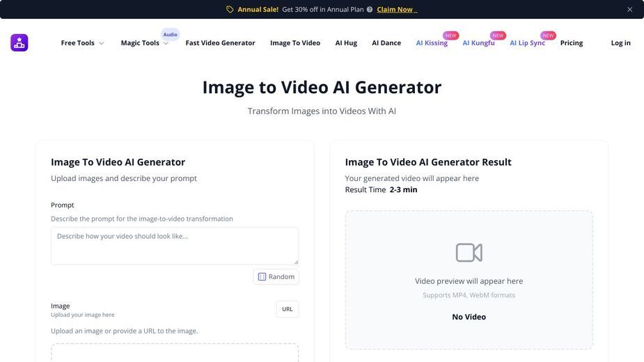Click the video camera placeholder icon

pos(469,252)
